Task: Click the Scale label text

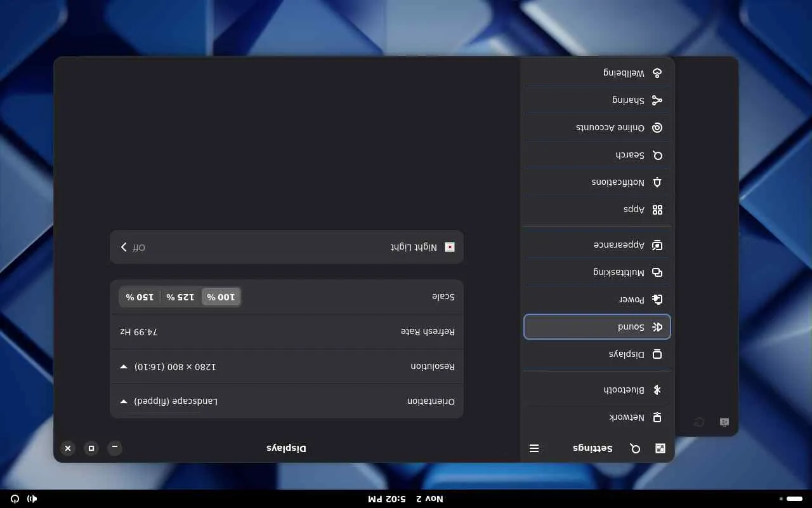Action: coord(443,297)
